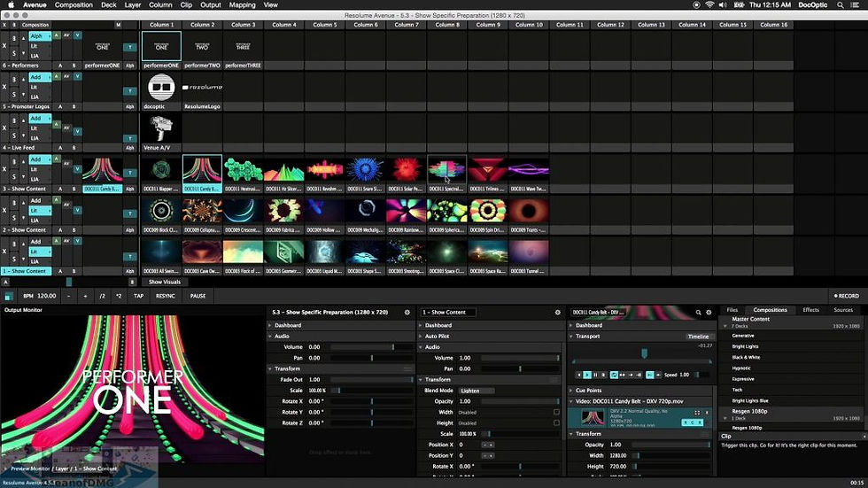Click composition B bypass button in header
Viewport: 868px width, 488px height.
pos(14,25)
